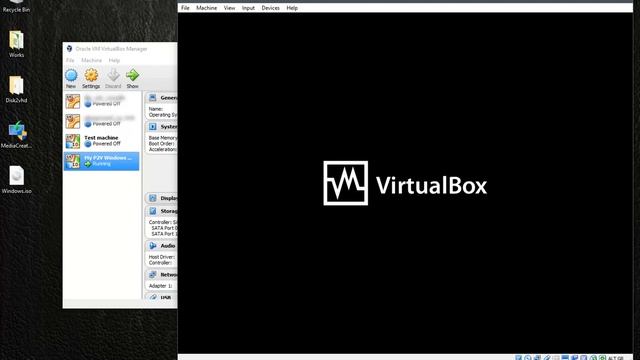
Task: Click VirtualBox Manager title bar logo icon
Action: coord(69,49)
